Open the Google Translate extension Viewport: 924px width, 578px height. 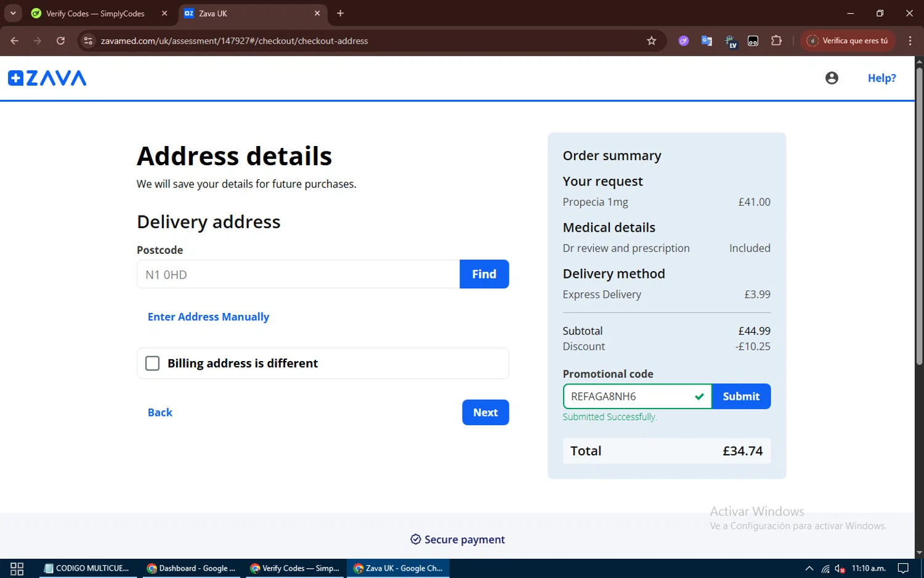click(707, 41)
